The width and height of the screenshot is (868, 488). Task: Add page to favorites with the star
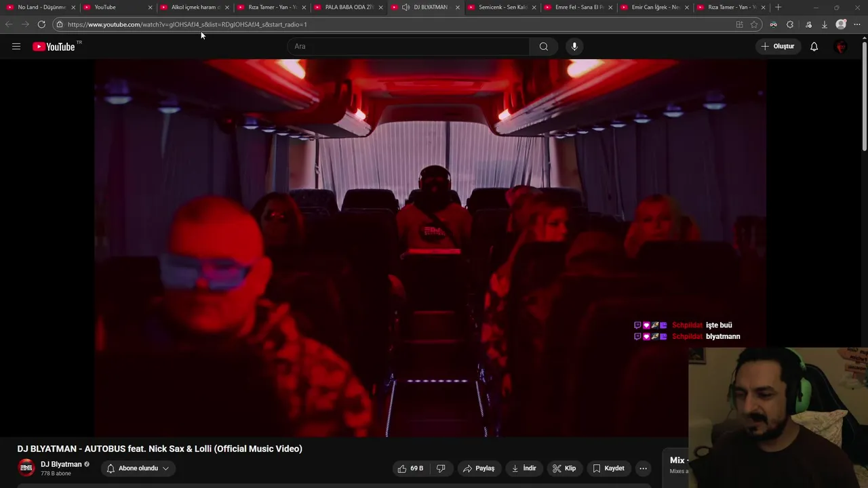[x=754, y=24]
